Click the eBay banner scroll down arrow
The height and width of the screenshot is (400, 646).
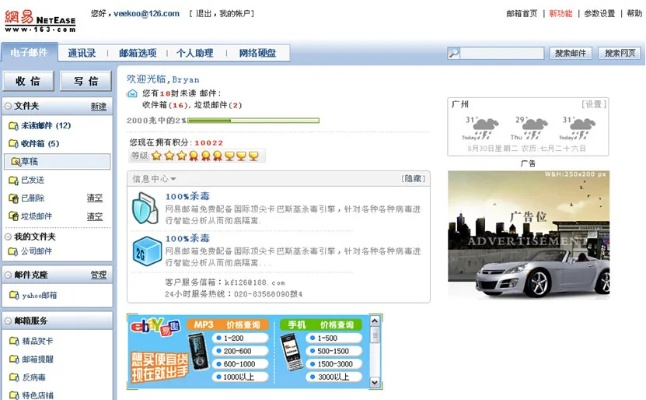[374, 382]
